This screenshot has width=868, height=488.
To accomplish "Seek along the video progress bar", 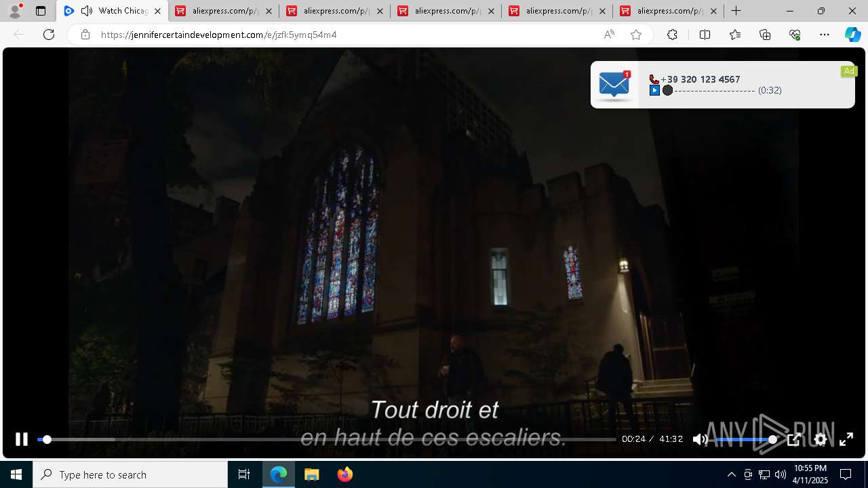I will coord(326,439).
